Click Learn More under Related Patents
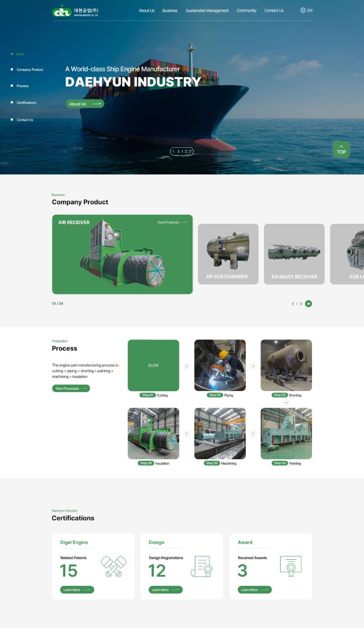The height and width of the screenshot is (628, 364). 77,590
